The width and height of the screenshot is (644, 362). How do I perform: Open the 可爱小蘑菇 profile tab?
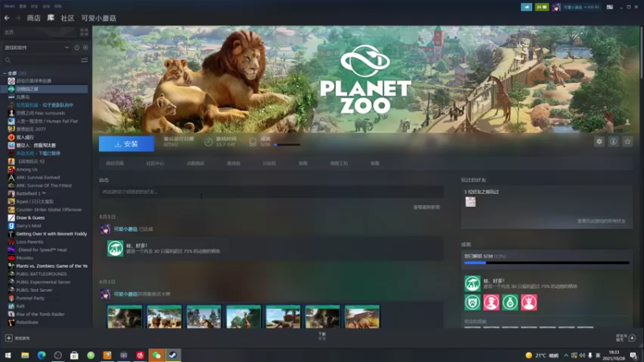(98, 18)
